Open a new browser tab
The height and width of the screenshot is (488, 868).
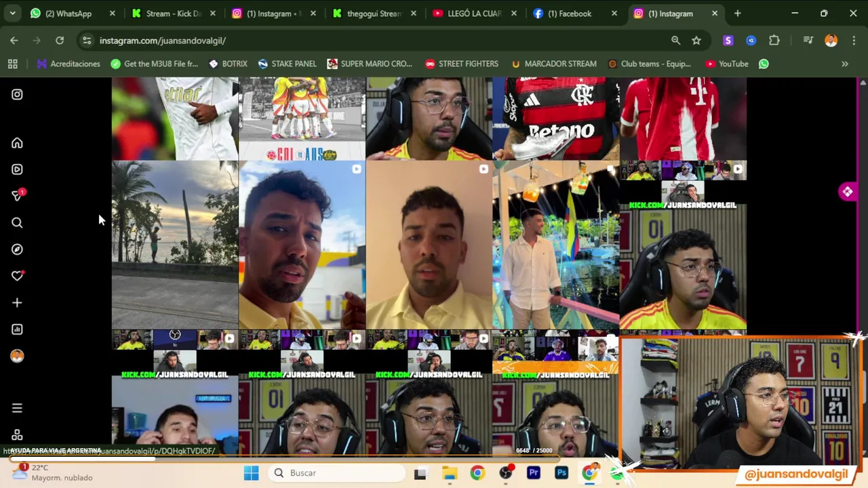[737, 14]
